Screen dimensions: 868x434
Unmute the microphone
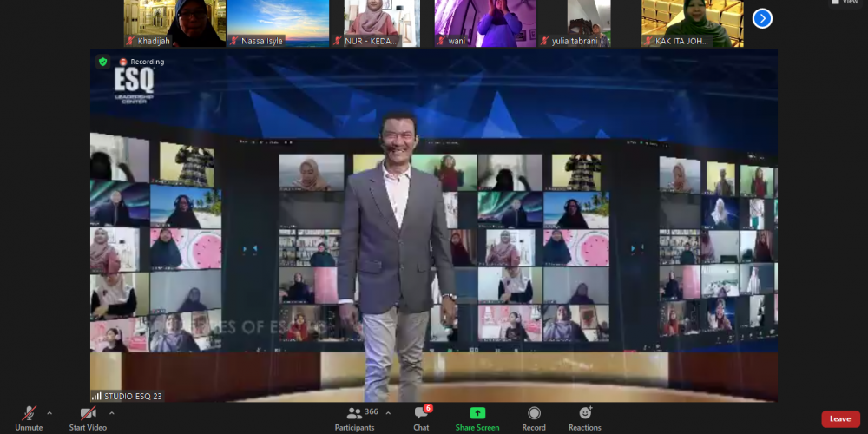coord(29,415)
